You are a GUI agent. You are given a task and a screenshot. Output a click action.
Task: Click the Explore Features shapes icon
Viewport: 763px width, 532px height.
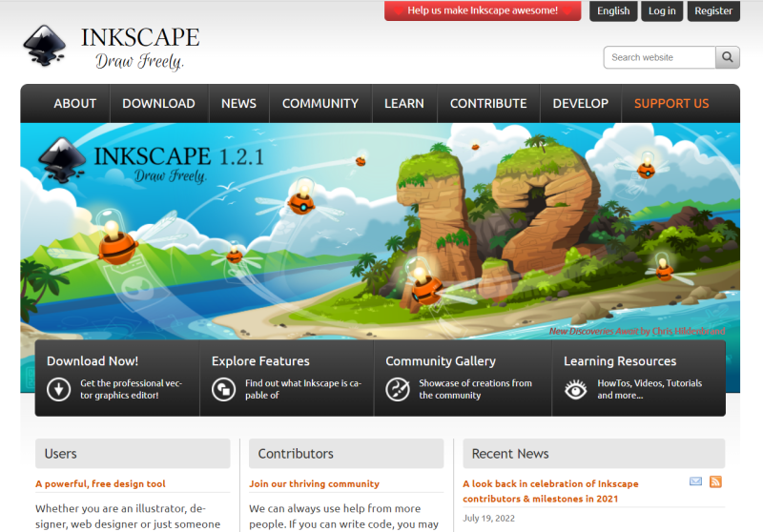(x=224, y=390)
